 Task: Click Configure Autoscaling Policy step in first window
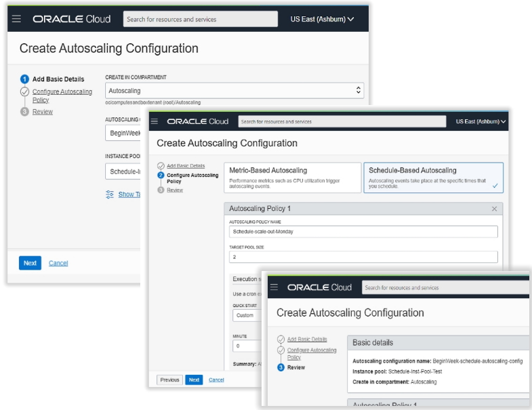click(x=62, y=96)
